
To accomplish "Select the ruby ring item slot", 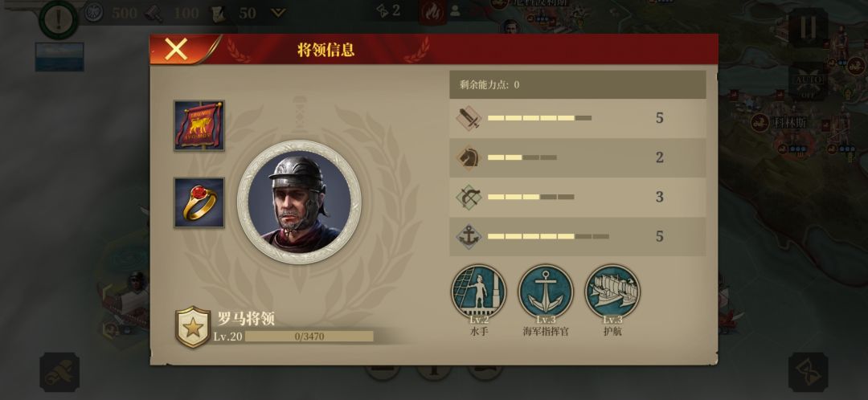I will pos(199,202).
